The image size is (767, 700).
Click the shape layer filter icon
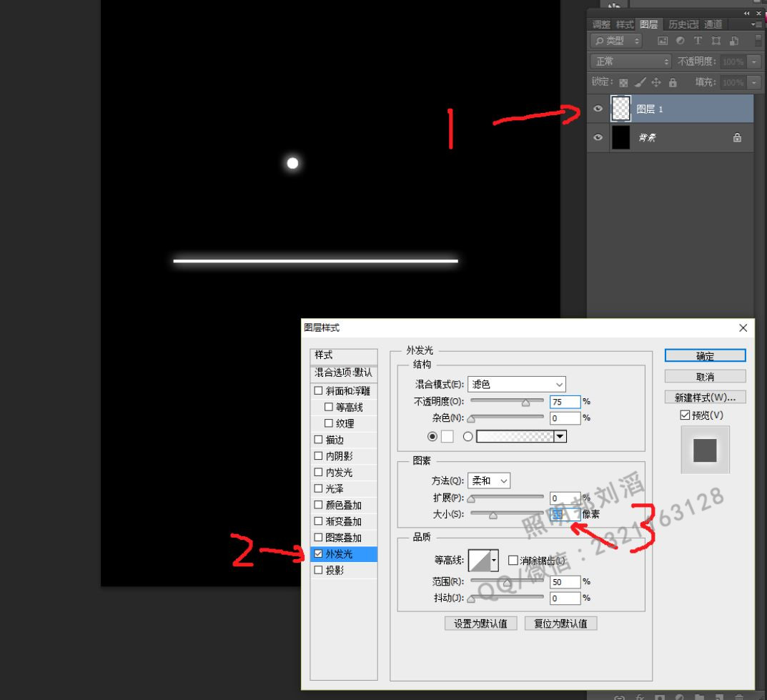716,41
